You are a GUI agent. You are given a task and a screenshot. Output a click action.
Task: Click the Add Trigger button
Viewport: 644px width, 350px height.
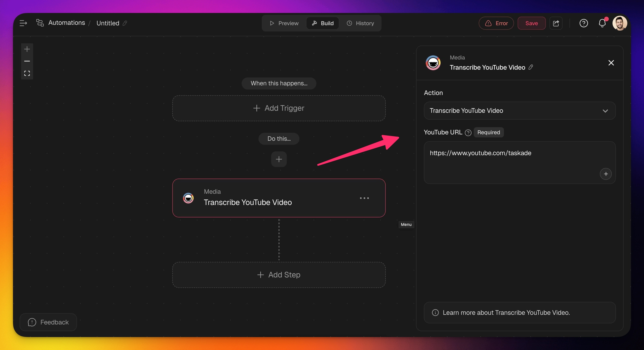point(279,108)
